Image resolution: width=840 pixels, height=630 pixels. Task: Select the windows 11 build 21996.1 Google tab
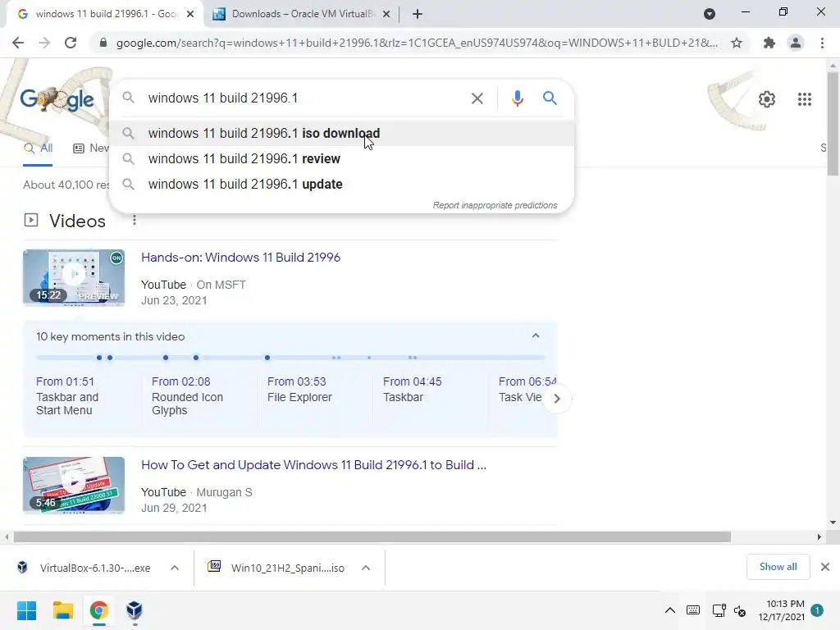pyautogui.click(x=104, y=15)
